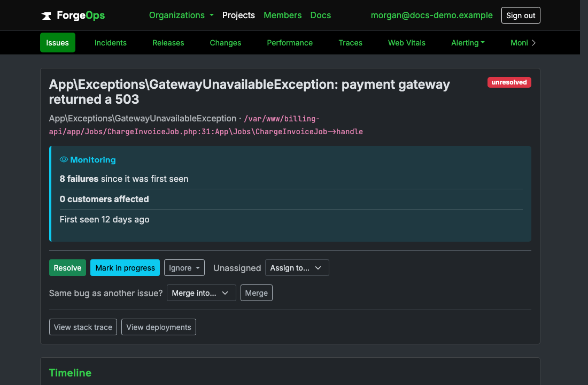The height and width of the screenshot is (385, 588).
Task: Go to the Projects page
Action: (x=238, y=16)
